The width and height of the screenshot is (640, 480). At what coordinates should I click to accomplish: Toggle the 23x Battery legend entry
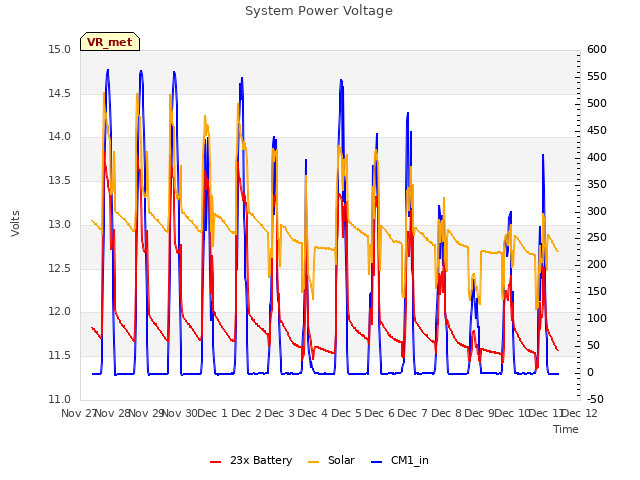click(x=251, y=460)
